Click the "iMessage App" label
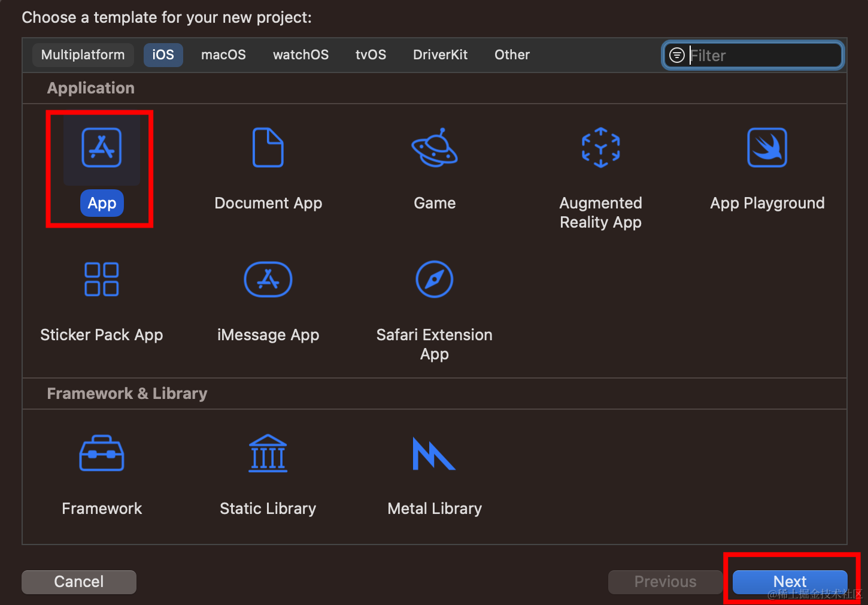The image size is (868, 605). coord(268,335)
